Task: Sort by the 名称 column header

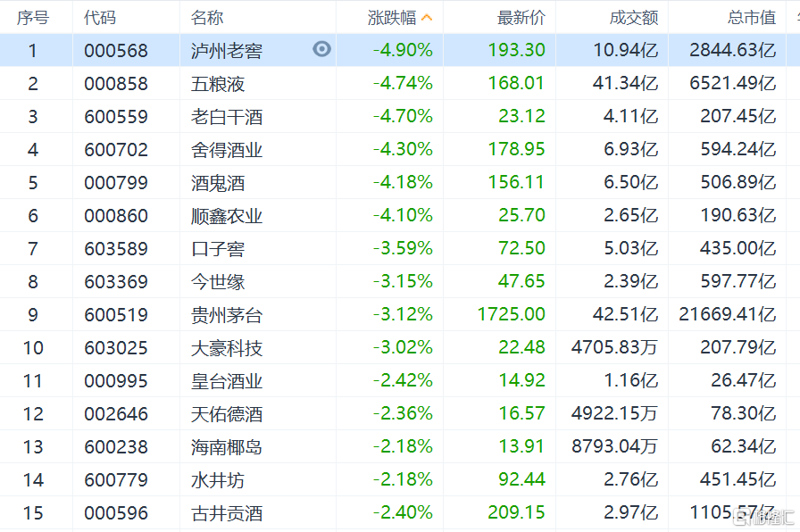Action: 207,18
